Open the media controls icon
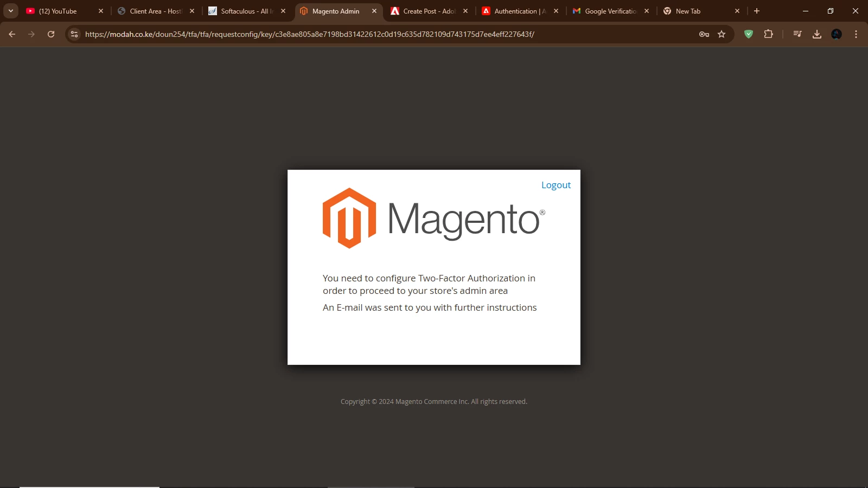 coord(797,34)
